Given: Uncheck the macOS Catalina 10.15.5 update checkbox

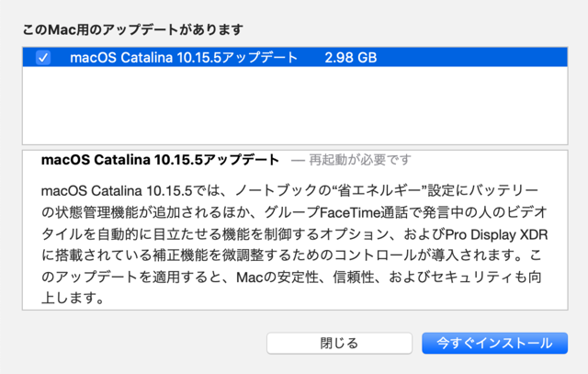Looking at the screenshot, I should (43, 57).
